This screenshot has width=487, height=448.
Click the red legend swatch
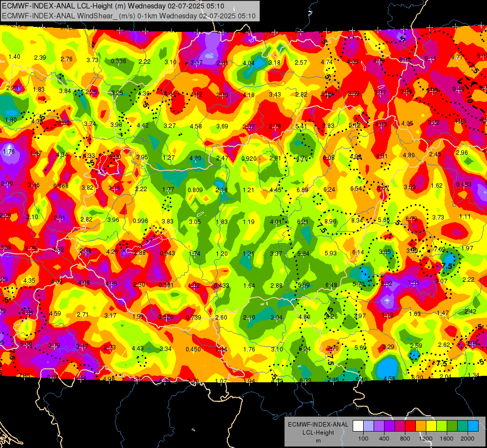[410, 426]
